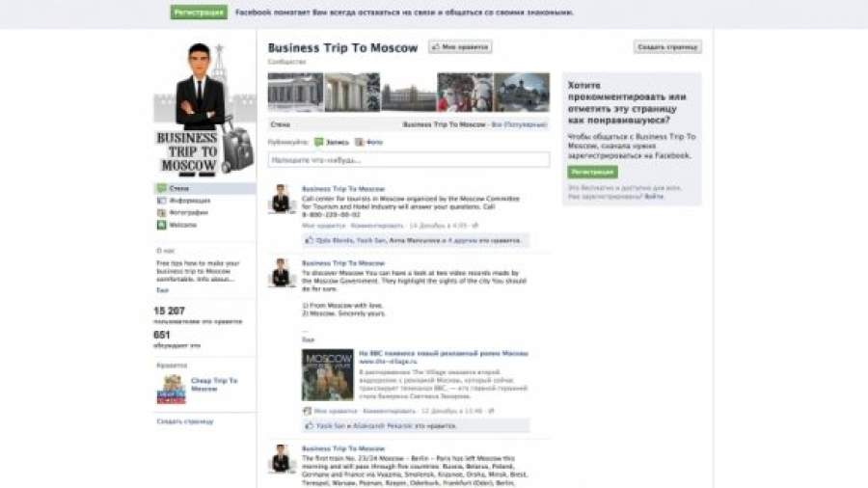This screenshot has height=488, width=868.
Task: Expand Еще under discover Moscow post
Action: (x=308, y=339)
